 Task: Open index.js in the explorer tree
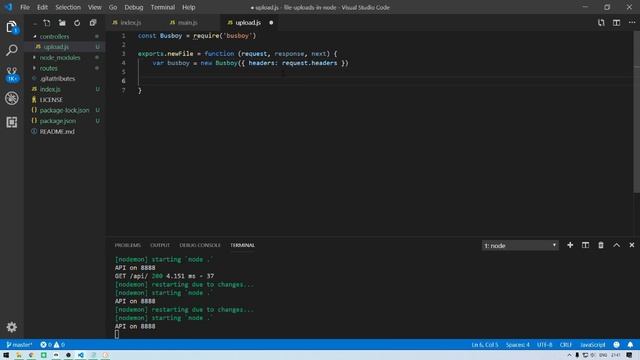[50, 89]
